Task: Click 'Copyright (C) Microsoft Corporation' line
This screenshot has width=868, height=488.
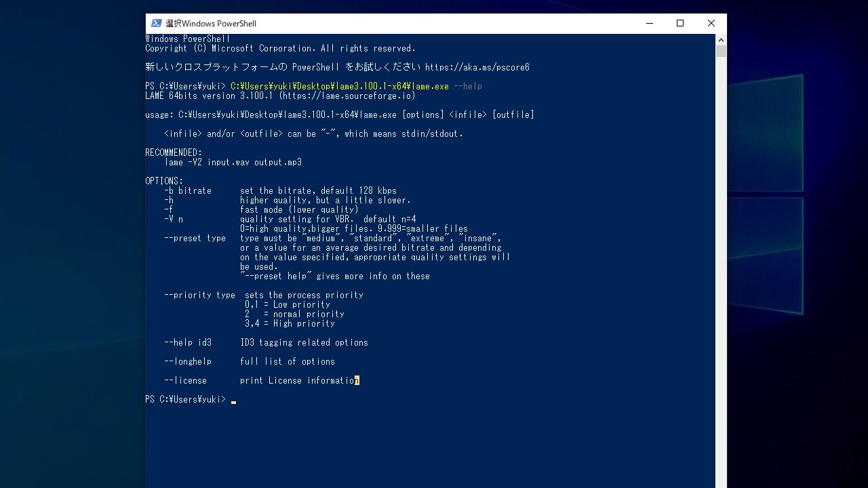Action: (281, 48)
